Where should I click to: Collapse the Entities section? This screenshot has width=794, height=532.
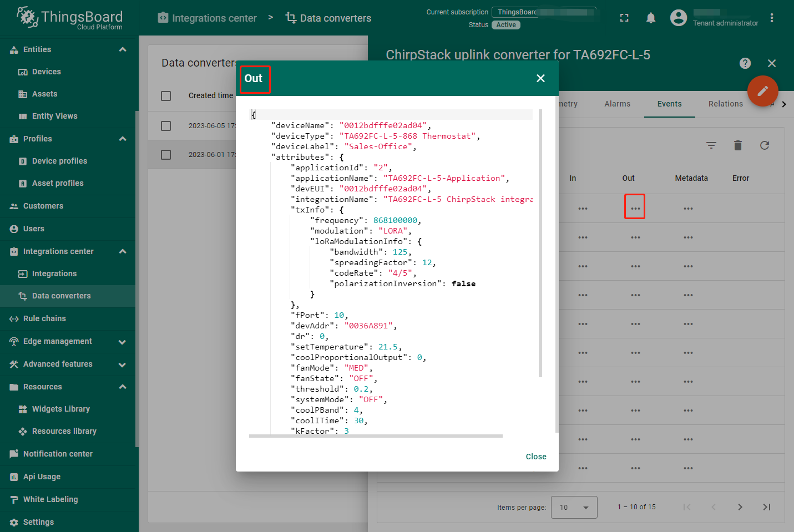[x=123, y=49]
